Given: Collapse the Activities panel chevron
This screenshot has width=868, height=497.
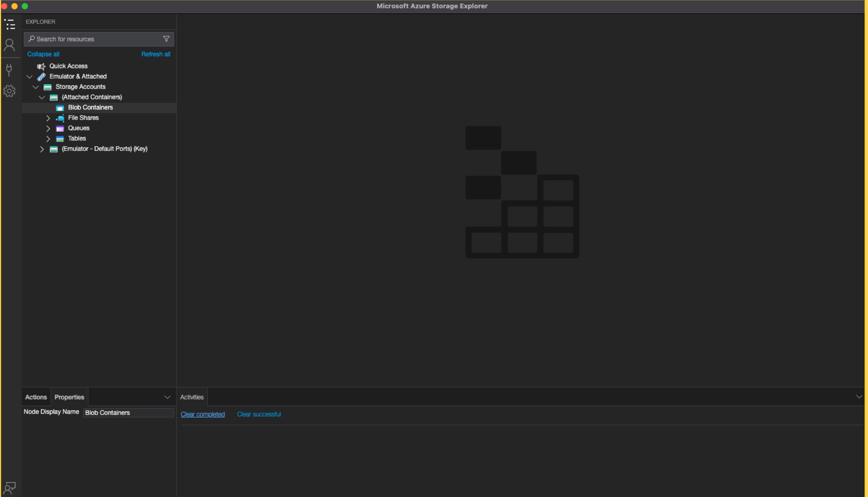Looking at the screenshot, I should click(x=859, y=396).
